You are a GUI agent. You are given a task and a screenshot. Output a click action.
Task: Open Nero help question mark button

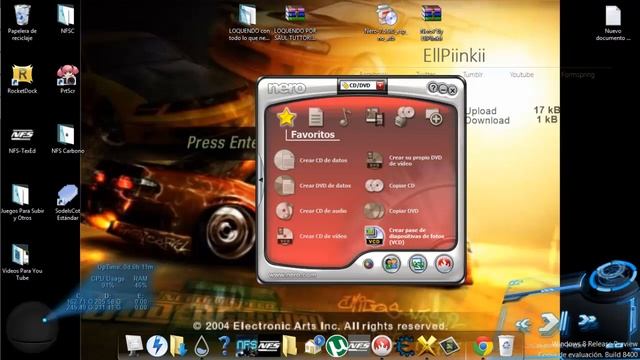point(433,88)
